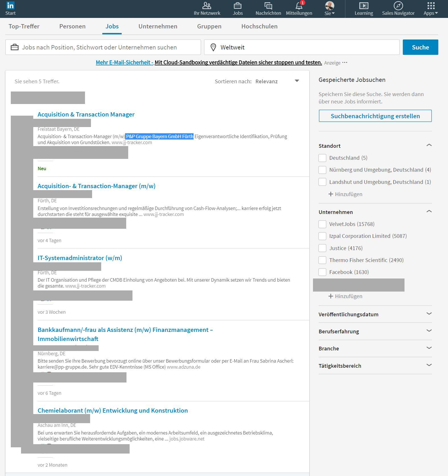Switch to the Gruppen tab
This screenshot has height=476, width=448.
coord(209,26)
